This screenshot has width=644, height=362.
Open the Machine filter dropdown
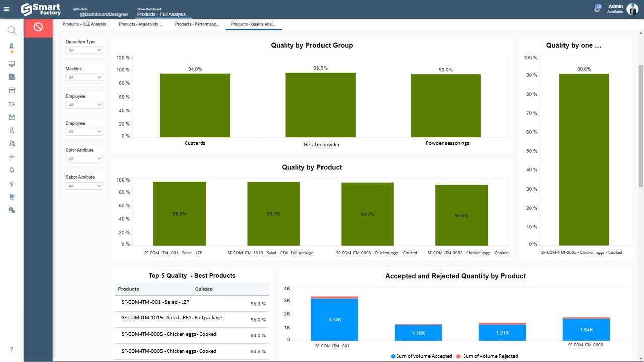[x=85, y=77]
